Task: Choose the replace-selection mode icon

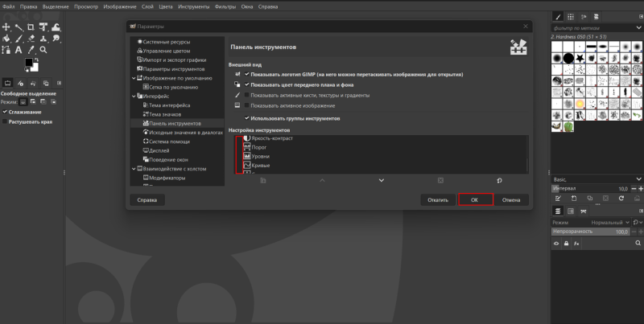Action: point(23,102)
